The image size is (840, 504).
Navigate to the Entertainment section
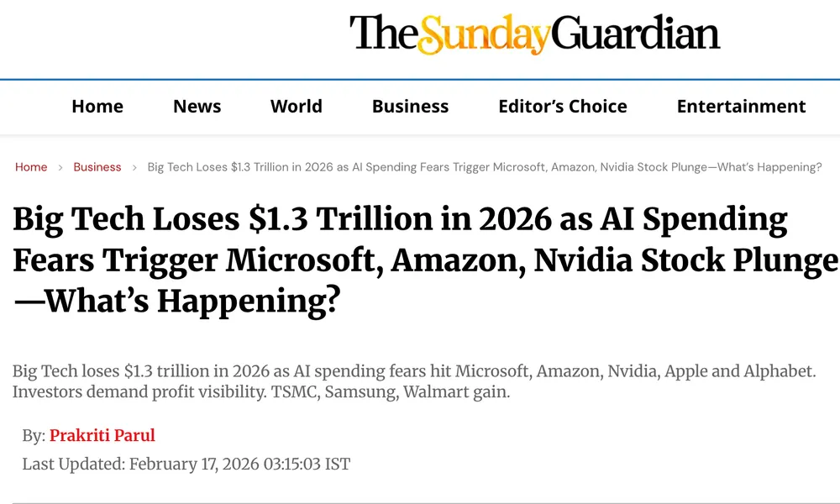point(741,107)
